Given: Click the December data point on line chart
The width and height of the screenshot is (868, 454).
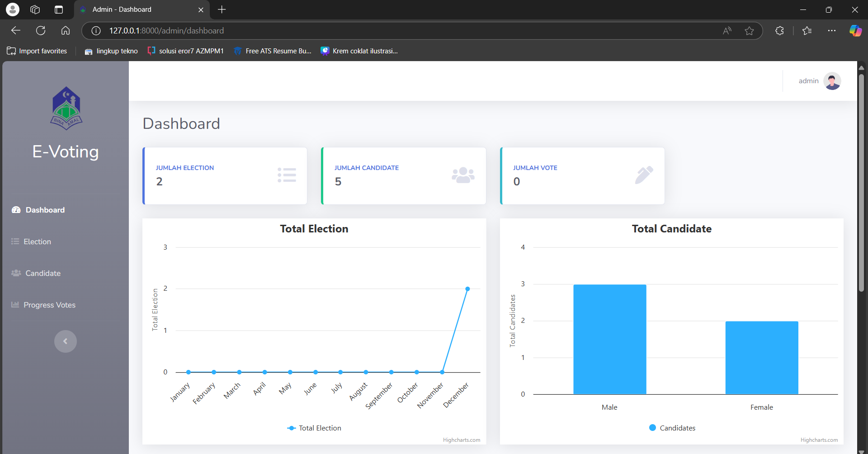Looking at the screenshot, I should click(x=467, y=289).
